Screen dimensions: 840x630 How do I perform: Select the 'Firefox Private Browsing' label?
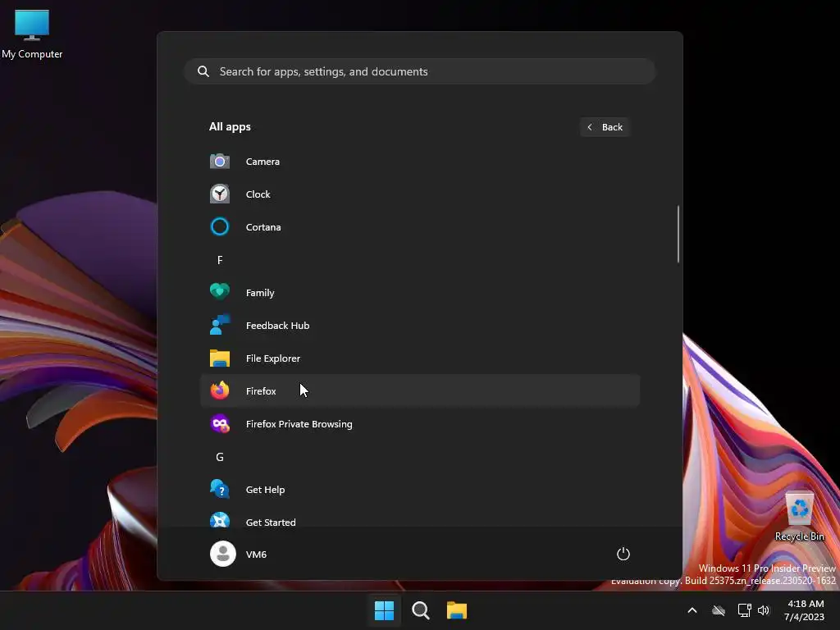[x=299, y=424]
